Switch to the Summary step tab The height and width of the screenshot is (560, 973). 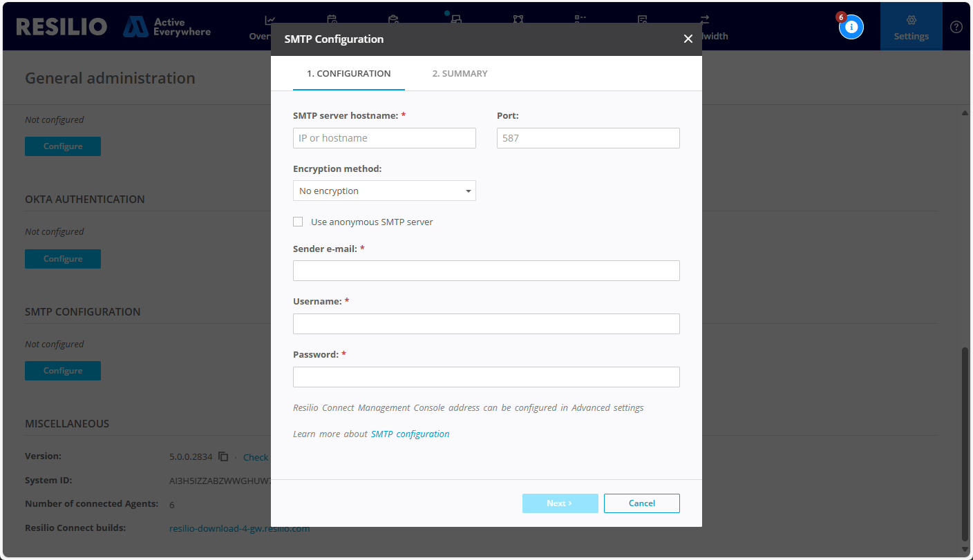(460, 73)
